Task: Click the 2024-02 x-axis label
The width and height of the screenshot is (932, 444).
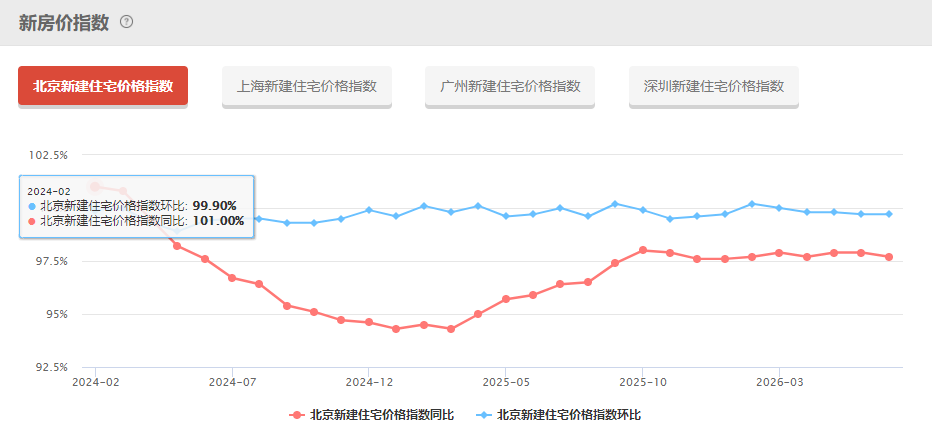Action: (x=95, y=382)
